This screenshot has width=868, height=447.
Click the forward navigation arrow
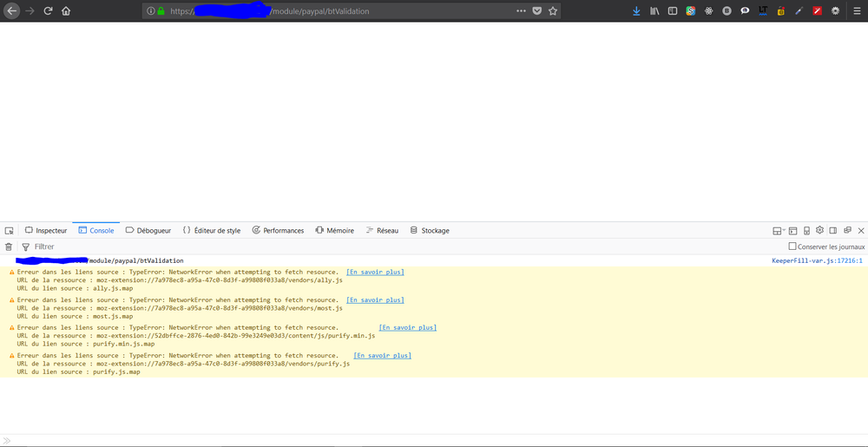pos(30,10)
